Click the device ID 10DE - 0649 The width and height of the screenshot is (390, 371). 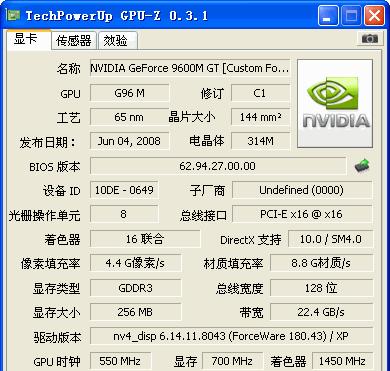(124, 190)
